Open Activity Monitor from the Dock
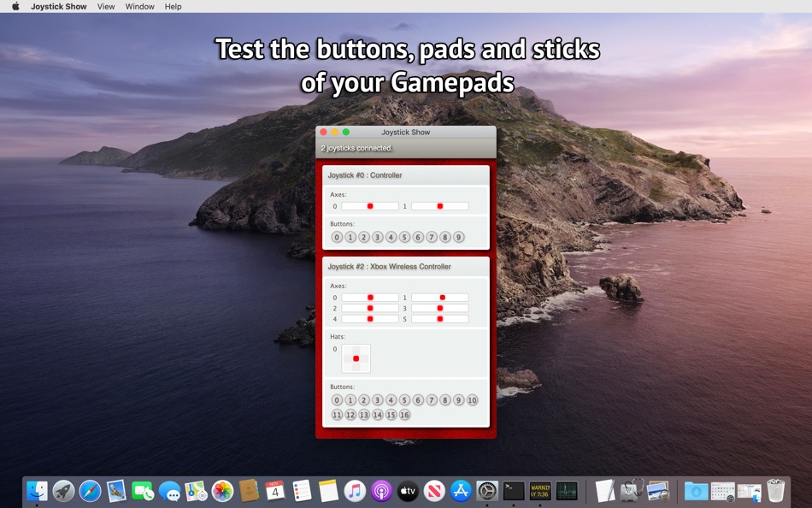The width and height of the screenshot is (812, 508). click(567, 490)
